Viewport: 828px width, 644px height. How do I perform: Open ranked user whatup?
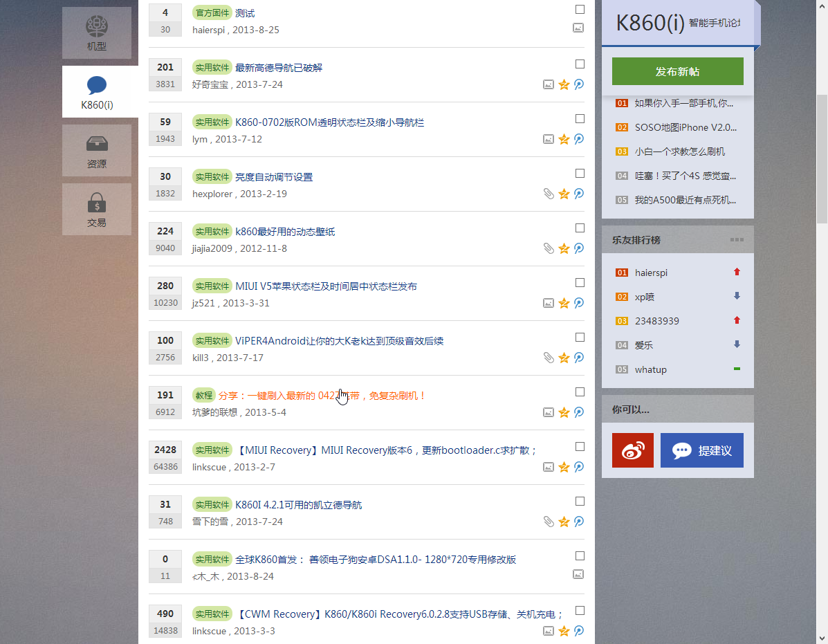point(650,369)
